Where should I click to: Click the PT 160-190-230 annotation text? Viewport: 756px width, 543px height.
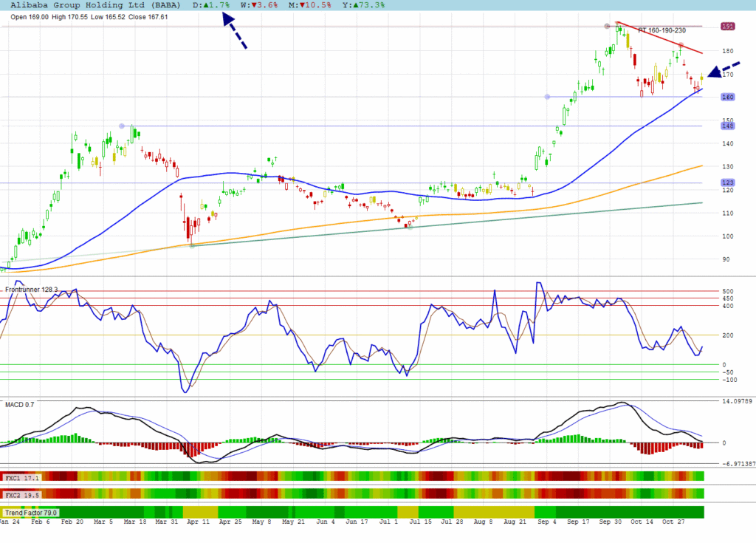coord(661,31)
